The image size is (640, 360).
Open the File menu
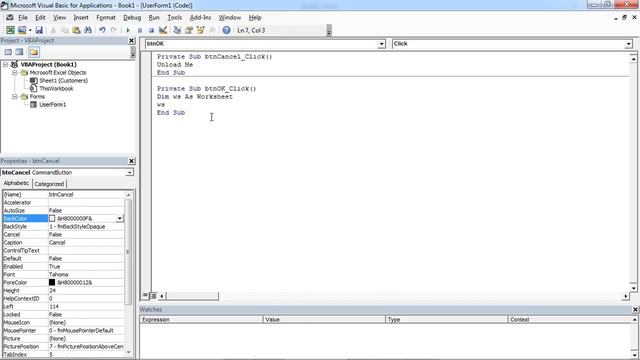tap(23, 18)
